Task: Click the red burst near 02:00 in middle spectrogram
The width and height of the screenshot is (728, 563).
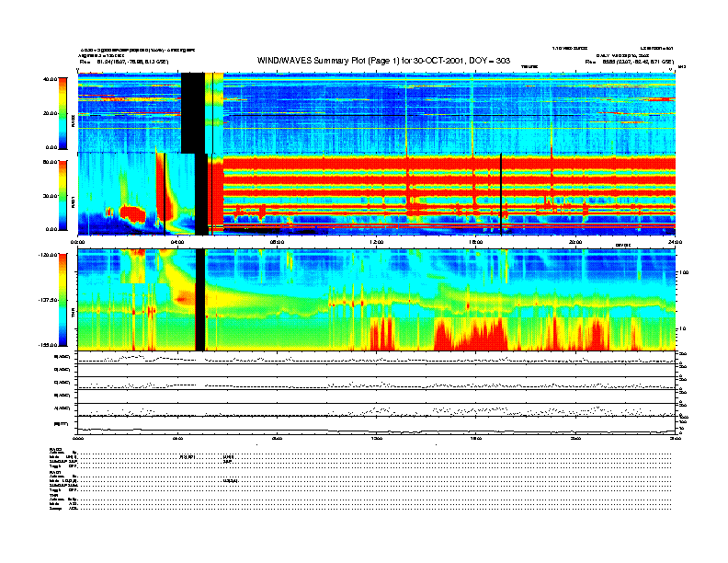Action: coord(132,213)
